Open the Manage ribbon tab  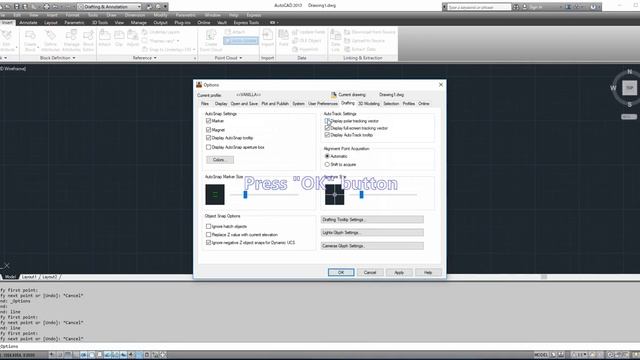click(139, 22)
